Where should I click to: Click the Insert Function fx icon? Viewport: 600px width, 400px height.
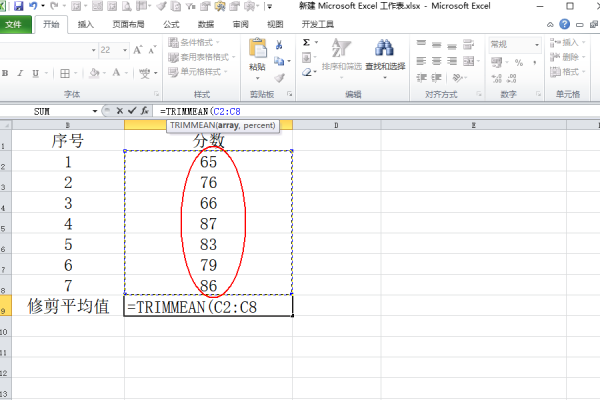coord(145,111)
